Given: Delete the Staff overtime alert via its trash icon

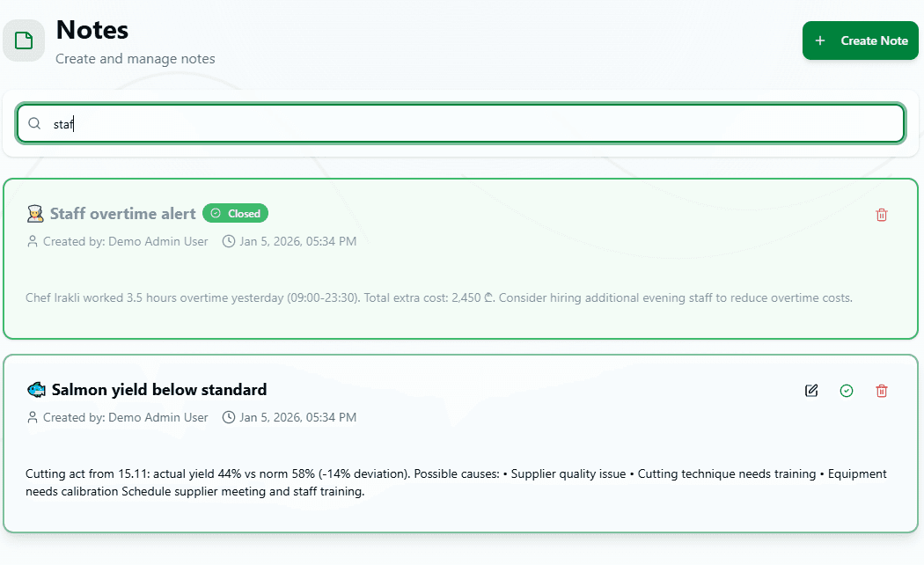Looking at the screenshot, I should (x=882, y=214).
